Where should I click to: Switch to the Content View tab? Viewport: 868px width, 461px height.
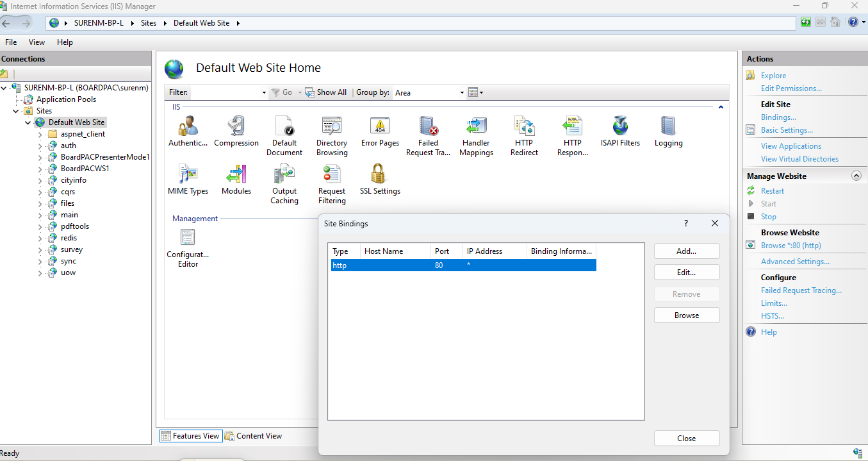click(254, 436)
